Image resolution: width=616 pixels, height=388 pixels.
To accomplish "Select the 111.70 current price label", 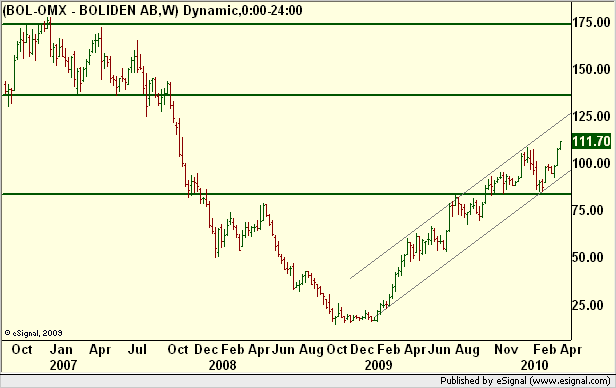I will 591,141.
